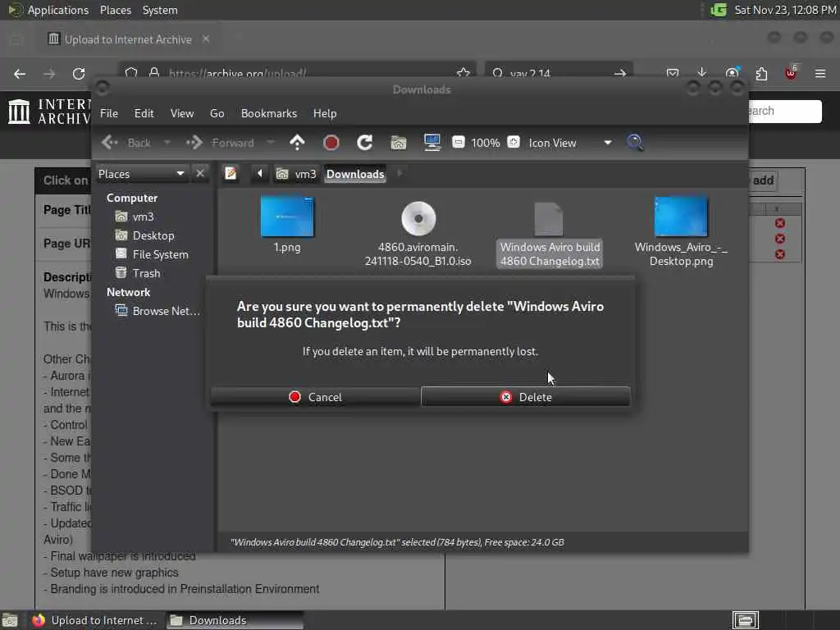Open Computer location icon in toolbar
The width and height of the screenshot is (840, 630).
(431, 143)
